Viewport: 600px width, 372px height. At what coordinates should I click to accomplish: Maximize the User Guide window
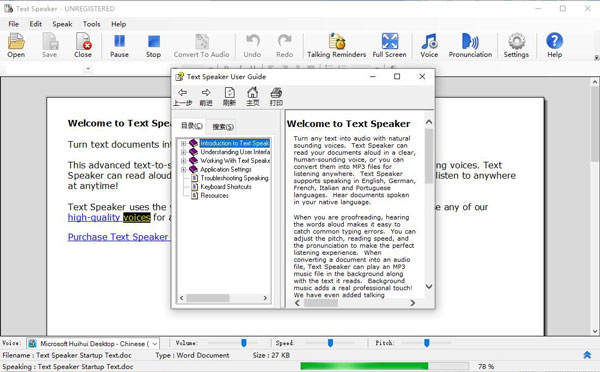(x=397, y=77)
